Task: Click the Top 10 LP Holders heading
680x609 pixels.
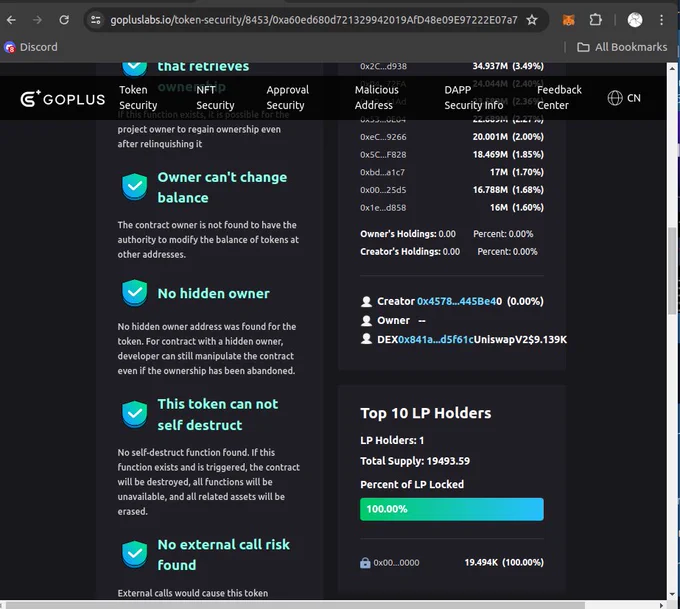Action: pyautogui.click(x=425, y=413)
